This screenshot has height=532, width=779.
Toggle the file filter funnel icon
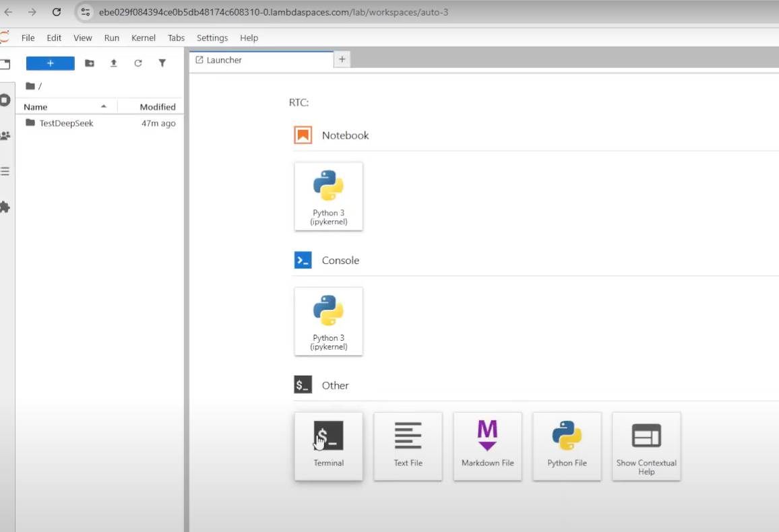(x=162, y=63)
